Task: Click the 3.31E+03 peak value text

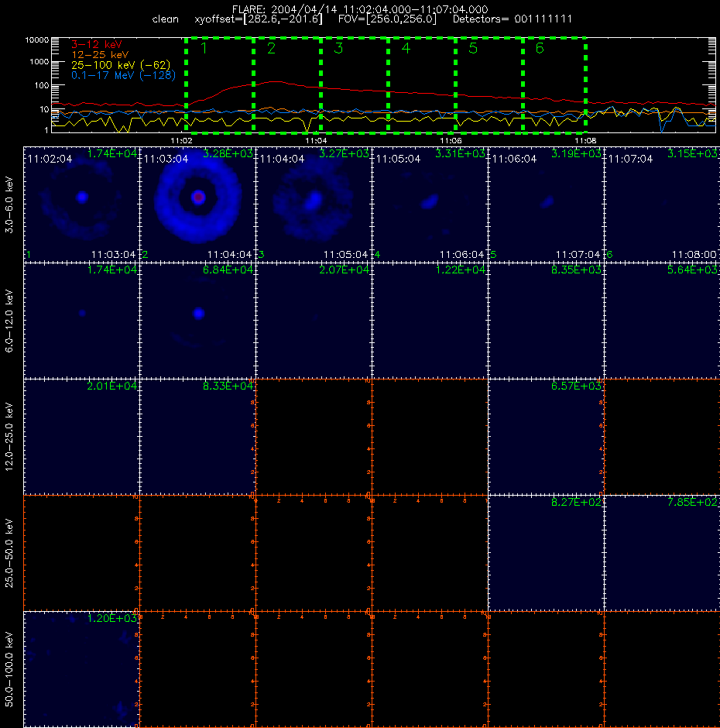Action: coord(460,153)
